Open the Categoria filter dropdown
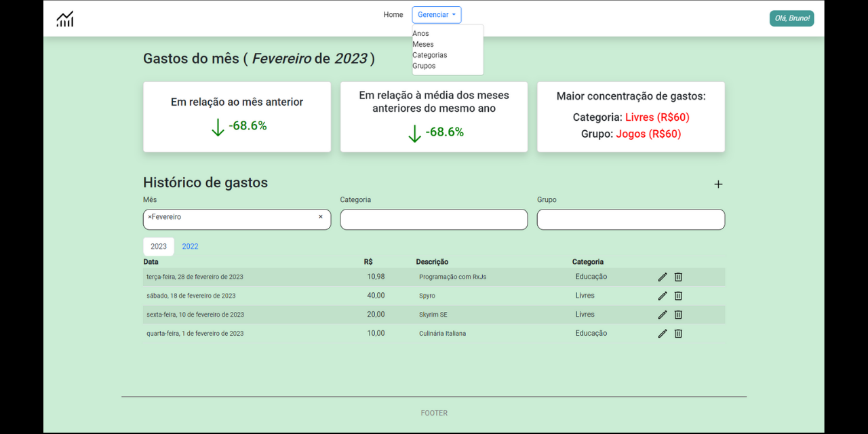 433,219
